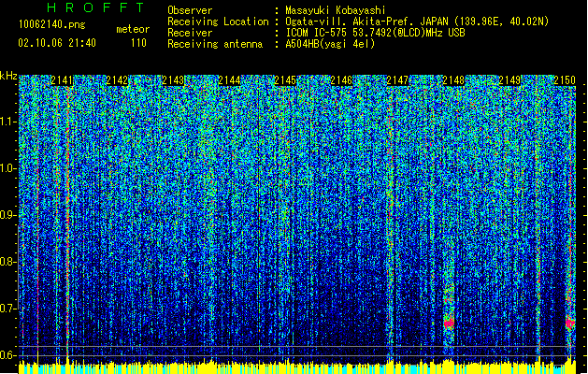588x374 pixels.
Task: Click the 2145 time marker
Action: (285, 80)
